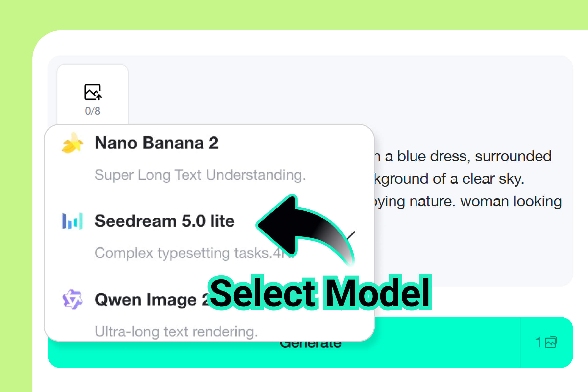Image resolution: width=588 pixels, height=392 pixels.
Task: Click the Nano Banana 2 banana icon
Action: point(72,143)
